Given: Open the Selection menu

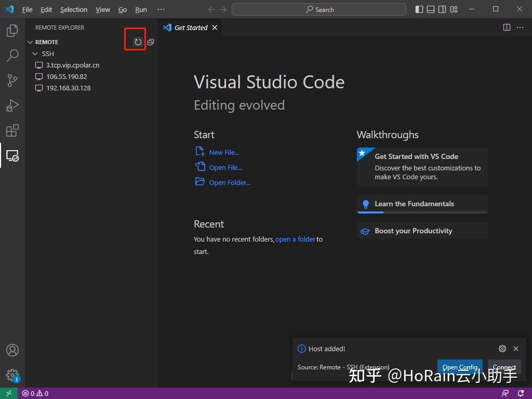Looking at the screenshot, I should click(74, 9).
